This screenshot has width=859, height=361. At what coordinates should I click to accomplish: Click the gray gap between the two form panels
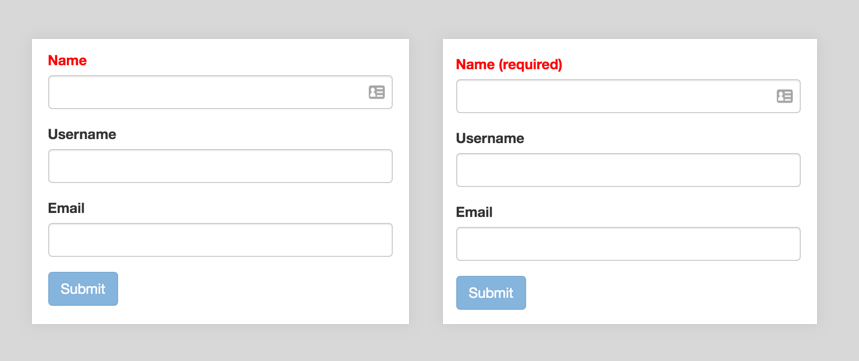(x=426, y=181)
